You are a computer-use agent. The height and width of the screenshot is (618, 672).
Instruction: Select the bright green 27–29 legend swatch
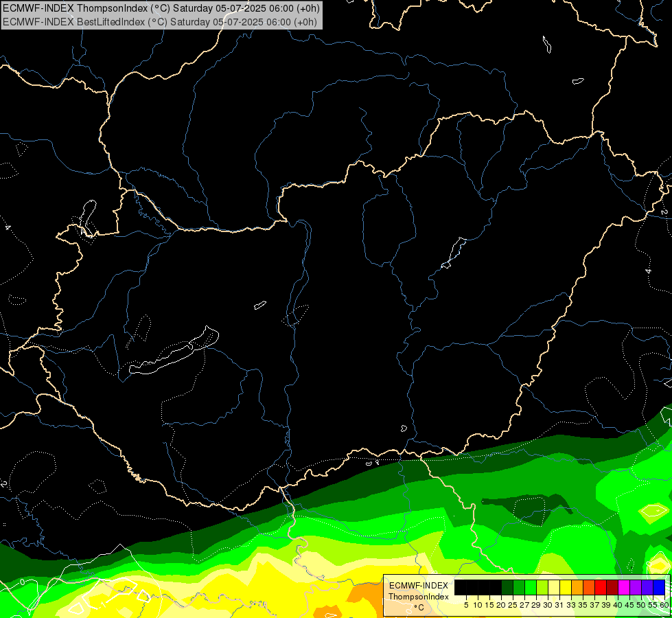(x=531, y=587)
